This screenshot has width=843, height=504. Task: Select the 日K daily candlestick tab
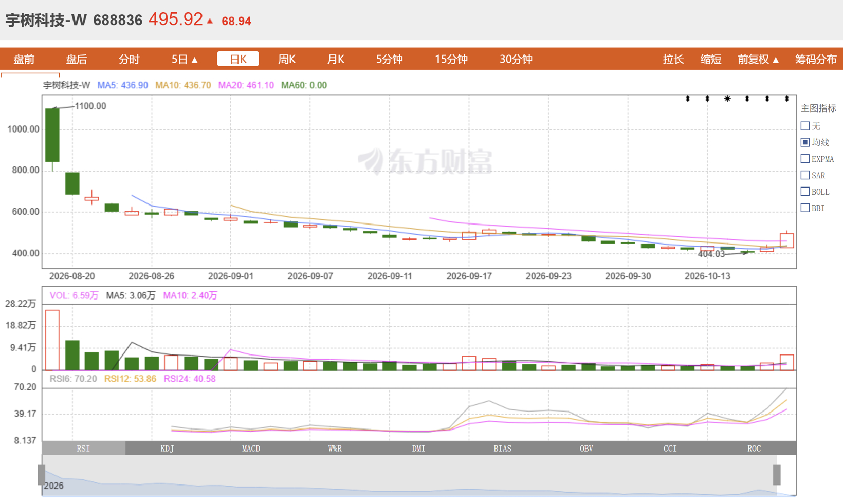[238, 59]
